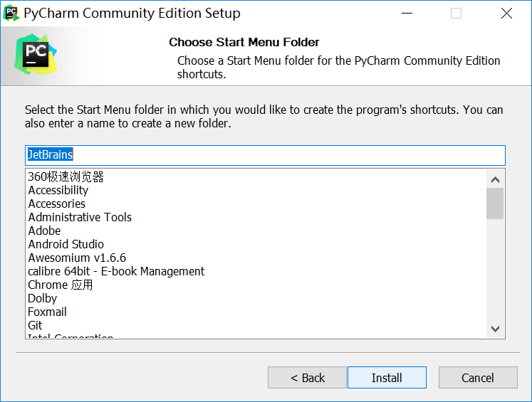Select Foxmail in the list
This screenshot has height=402, width=532.
pyautogui.click(x=47, y=312)
